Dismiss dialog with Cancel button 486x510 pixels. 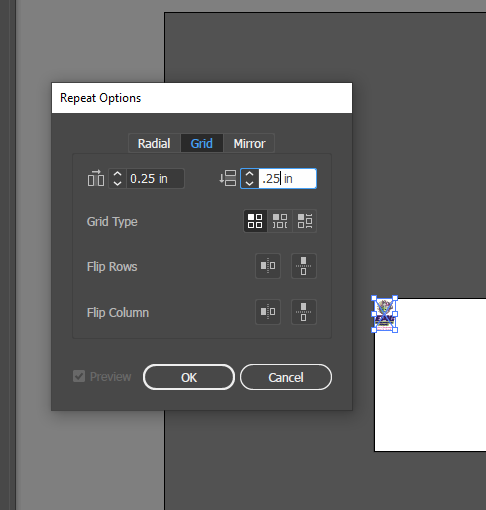click(286, 377)
